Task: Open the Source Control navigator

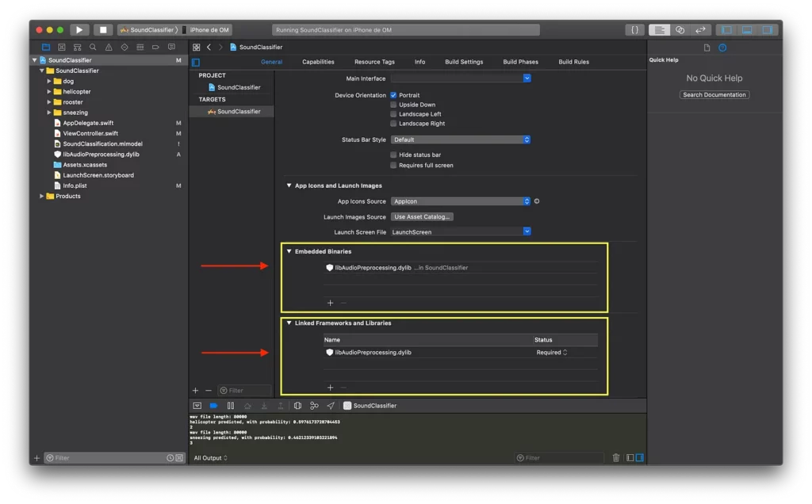Action: click(62, 47)
